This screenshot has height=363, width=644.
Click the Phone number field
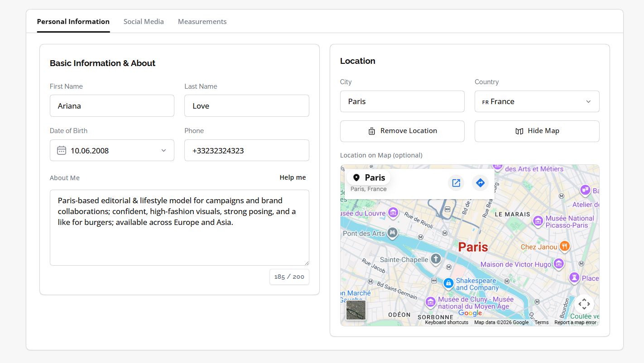coord(247,150)
